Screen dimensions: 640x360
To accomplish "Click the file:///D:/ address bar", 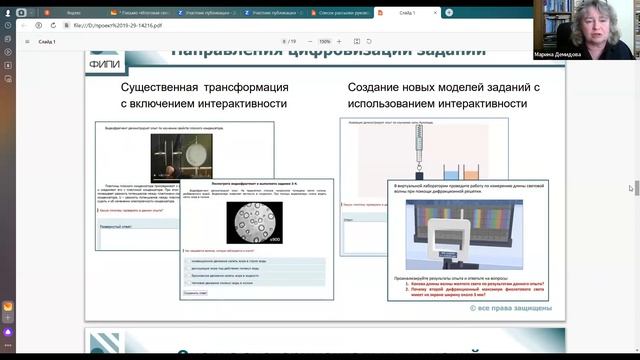I will (118, 25).
